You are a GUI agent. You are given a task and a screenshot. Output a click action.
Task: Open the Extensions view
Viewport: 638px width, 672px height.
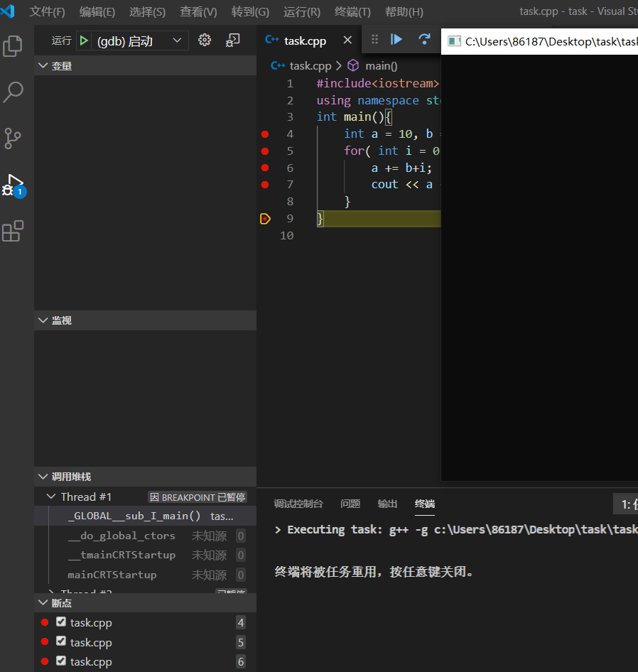13,232
